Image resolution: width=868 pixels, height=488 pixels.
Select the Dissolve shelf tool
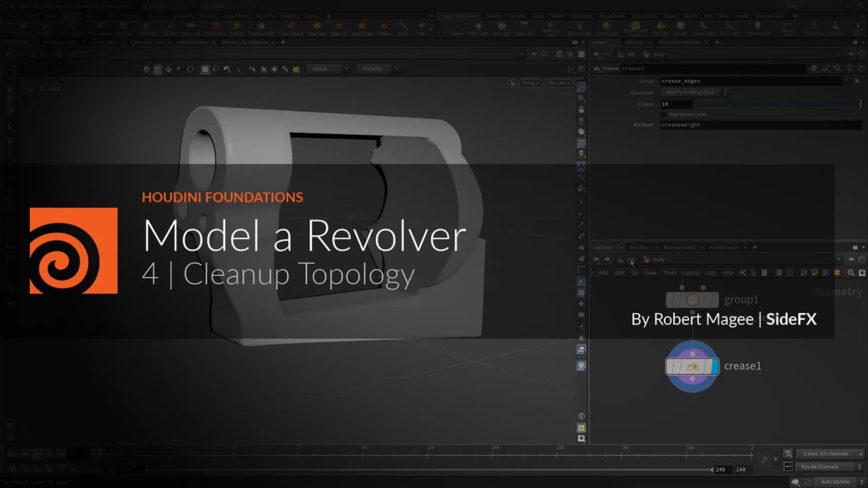pyautogui.click(x=384, y=28)
